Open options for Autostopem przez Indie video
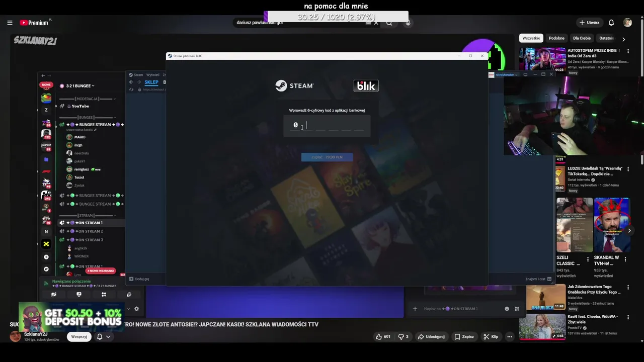 (x=628, y=51)
